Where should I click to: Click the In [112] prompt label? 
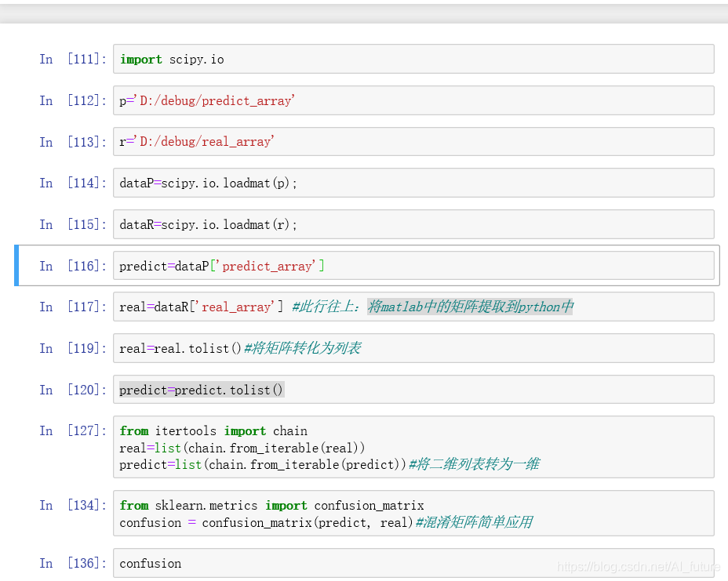pyautogui.click(x=73, y=100)
